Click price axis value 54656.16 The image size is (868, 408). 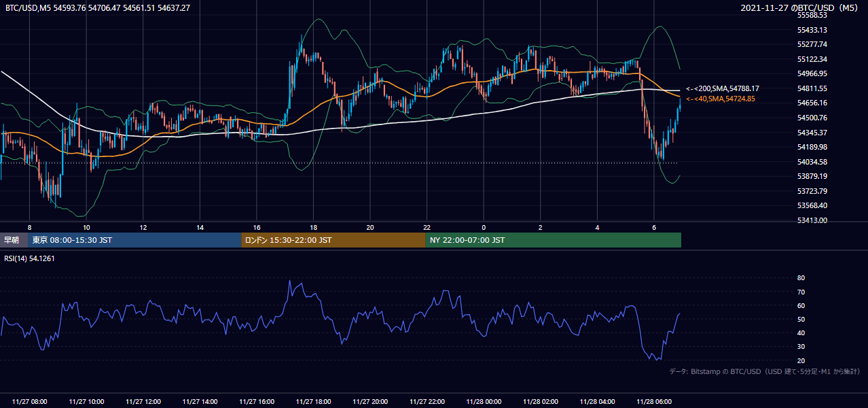[812, 103]
